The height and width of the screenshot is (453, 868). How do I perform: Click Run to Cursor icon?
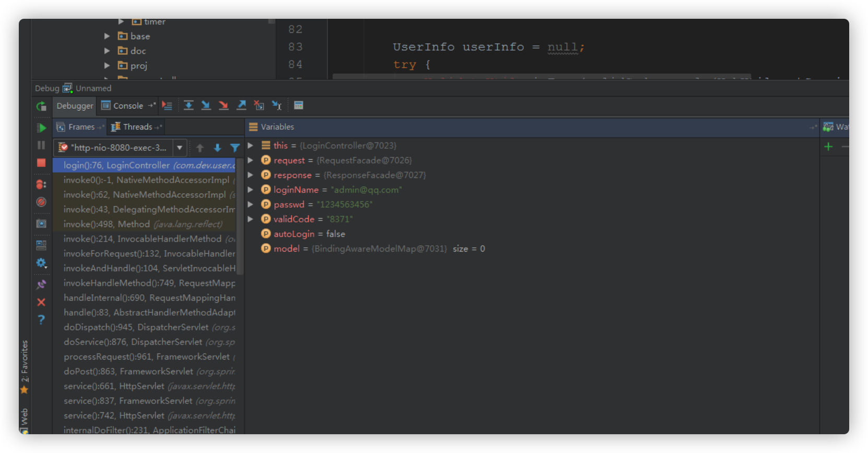277,105
